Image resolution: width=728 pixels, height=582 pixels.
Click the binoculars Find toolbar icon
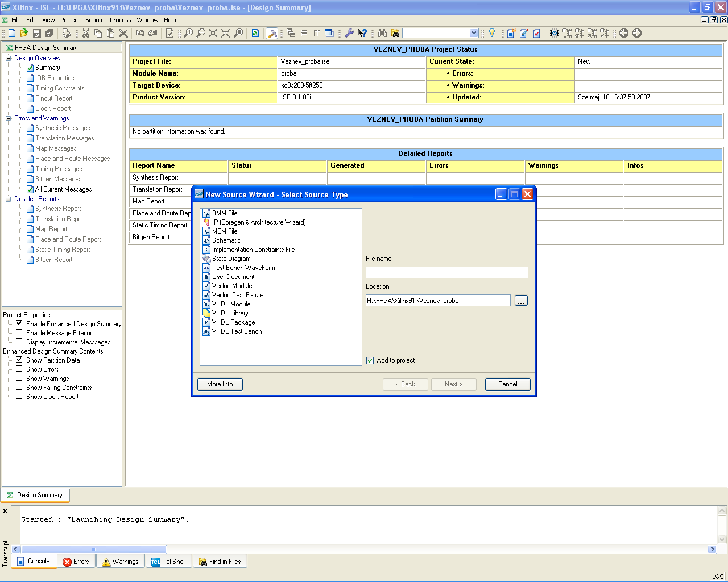pyautogui.click(x=382, y=33)
